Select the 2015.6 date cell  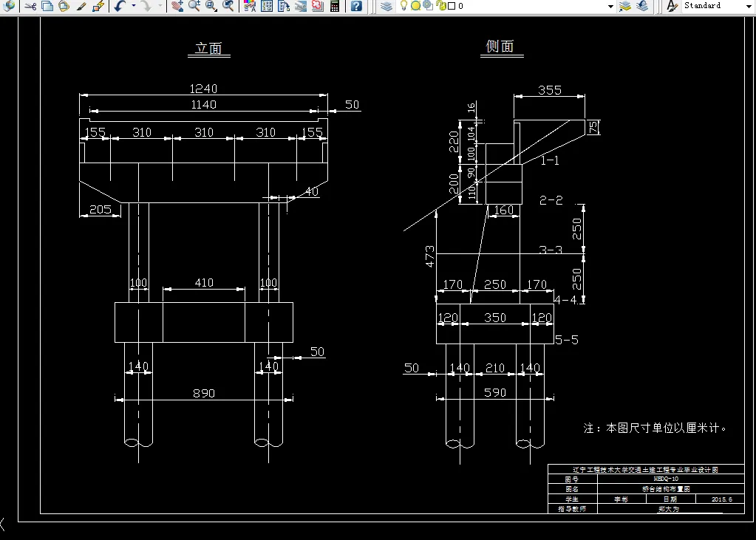tap(722, 499)
